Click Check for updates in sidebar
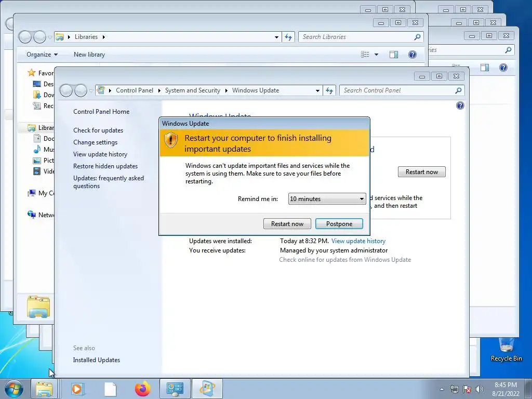Screen dimensions: 532x399 (x=98, y=130)
